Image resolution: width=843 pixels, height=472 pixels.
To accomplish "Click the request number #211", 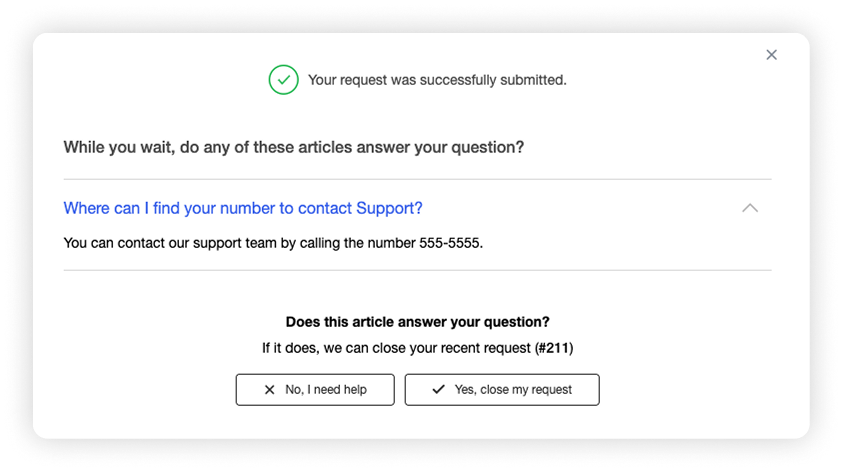I will click(x=554, y=348).
